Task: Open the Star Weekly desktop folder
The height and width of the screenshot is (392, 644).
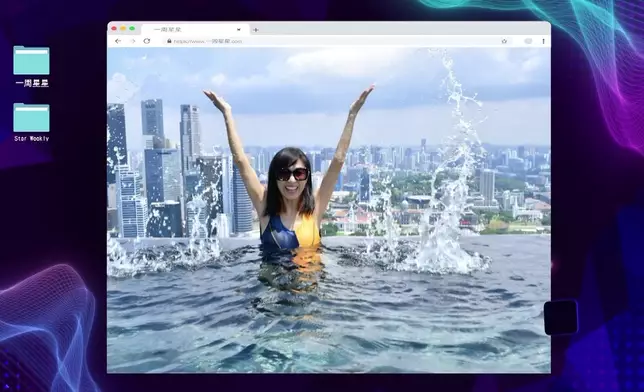Action: (32, 122)
